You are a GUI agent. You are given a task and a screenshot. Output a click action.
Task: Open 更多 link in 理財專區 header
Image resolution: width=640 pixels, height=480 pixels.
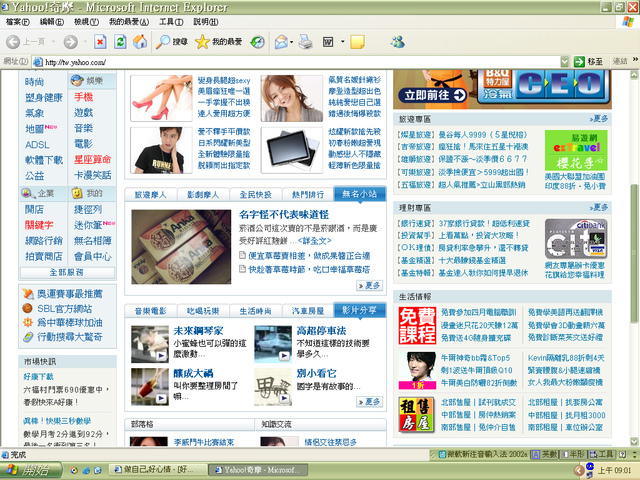pos(599,207)
